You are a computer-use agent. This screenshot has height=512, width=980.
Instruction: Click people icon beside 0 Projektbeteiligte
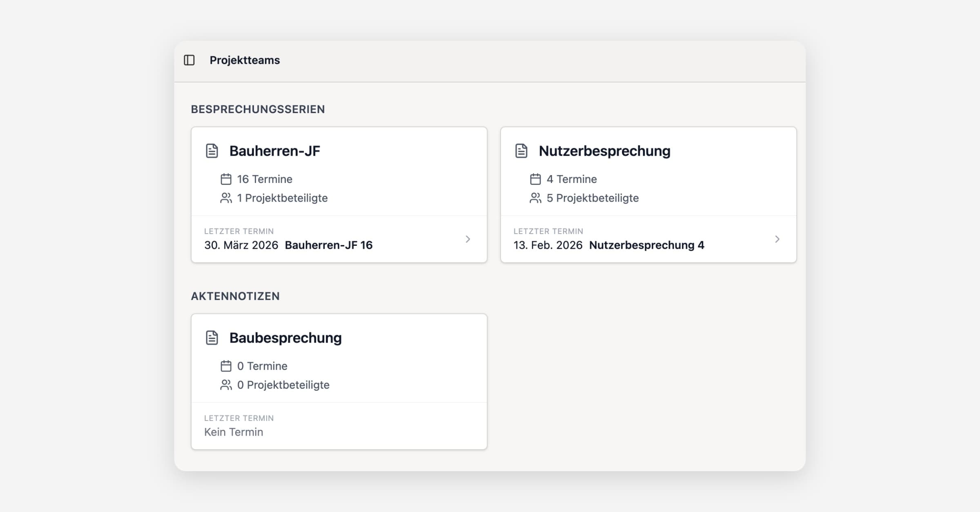click(226, 385)
